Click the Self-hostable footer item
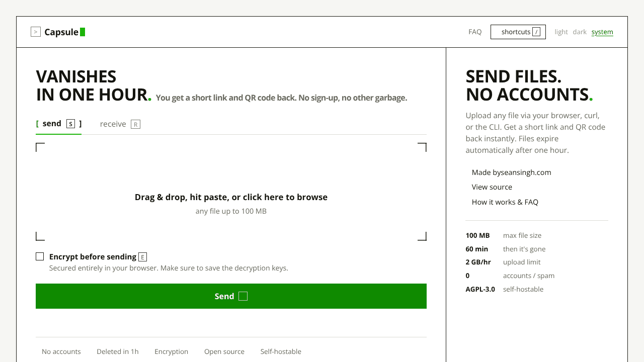This screenshot has height=362, width=644. click(x=281, y=351)
